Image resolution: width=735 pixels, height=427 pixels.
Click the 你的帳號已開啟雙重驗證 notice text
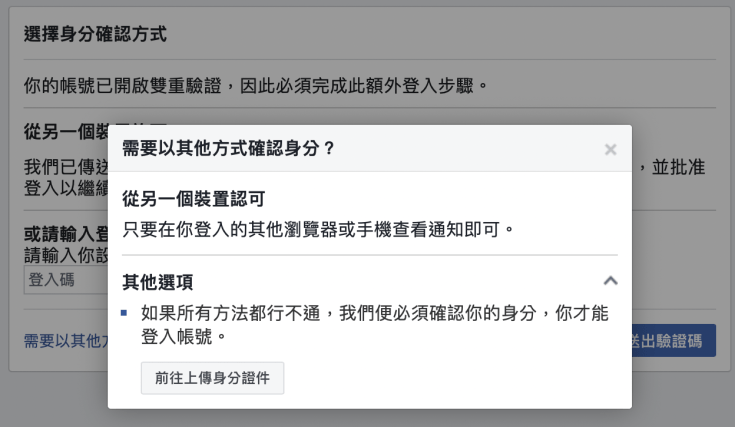[255, 83]
